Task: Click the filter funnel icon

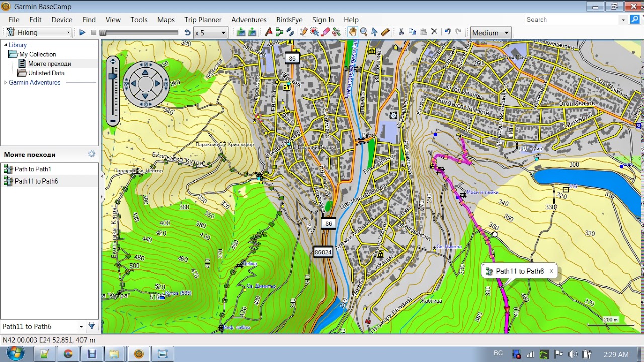Action: (x=91, y=326)
